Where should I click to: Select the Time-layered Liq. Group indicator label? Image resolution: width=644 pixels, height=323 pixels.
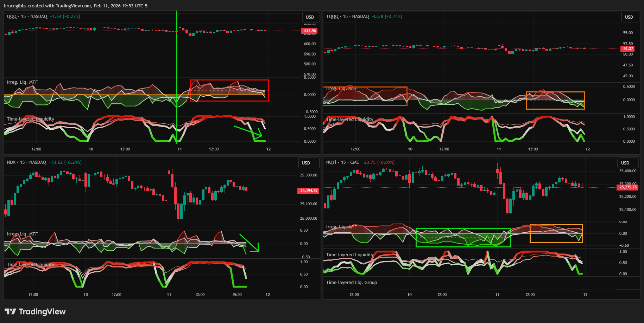(x=351, y=283)
